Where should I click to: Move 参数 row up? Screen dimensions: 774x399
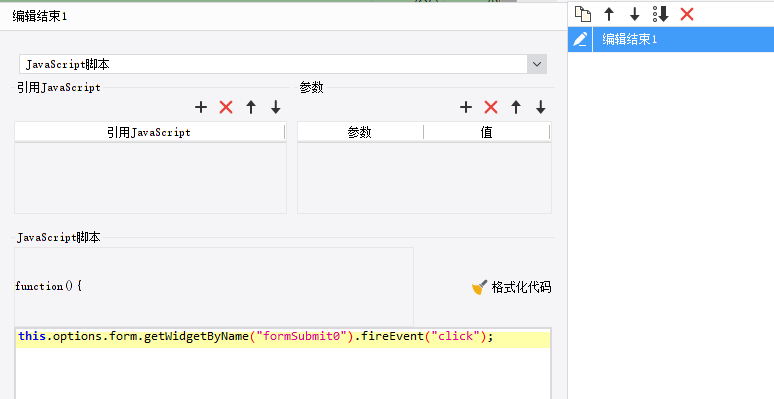(516, 107)
